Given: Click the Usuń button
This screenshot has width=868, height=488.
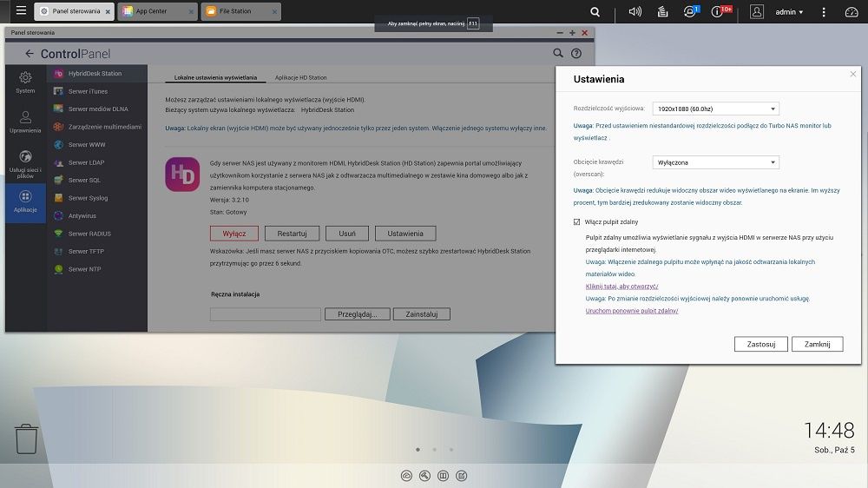Looking at the screenshot, I should tap(347, 234).
